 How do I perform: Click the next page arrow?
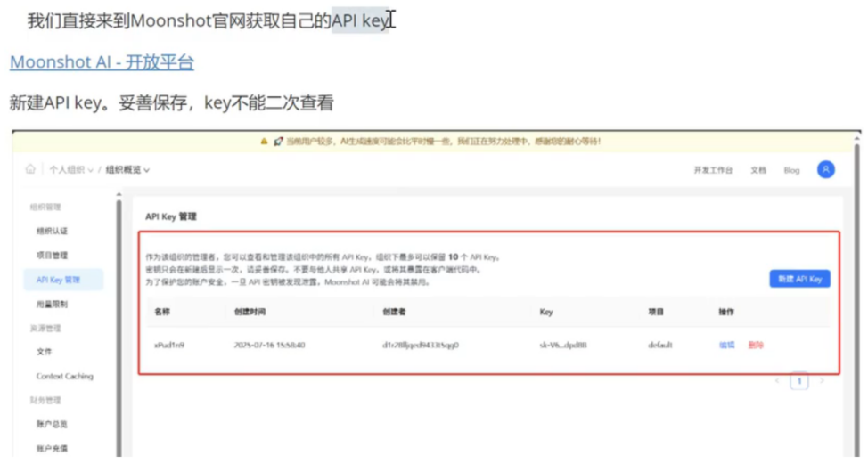[x=822, y=380]
